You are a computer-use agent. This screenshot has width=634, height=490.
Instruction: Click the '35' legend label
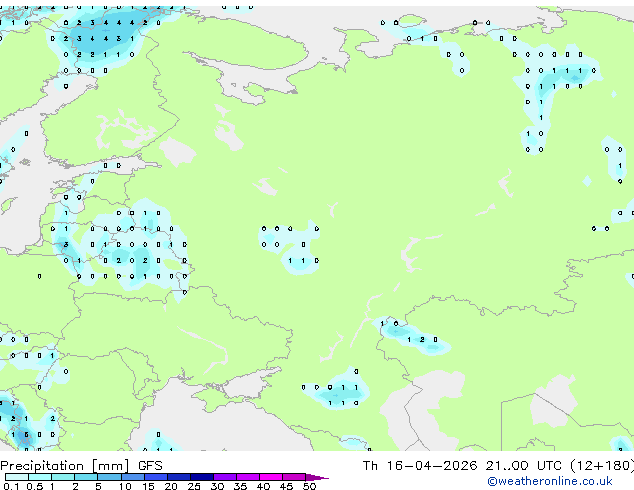tap(240, 486)
